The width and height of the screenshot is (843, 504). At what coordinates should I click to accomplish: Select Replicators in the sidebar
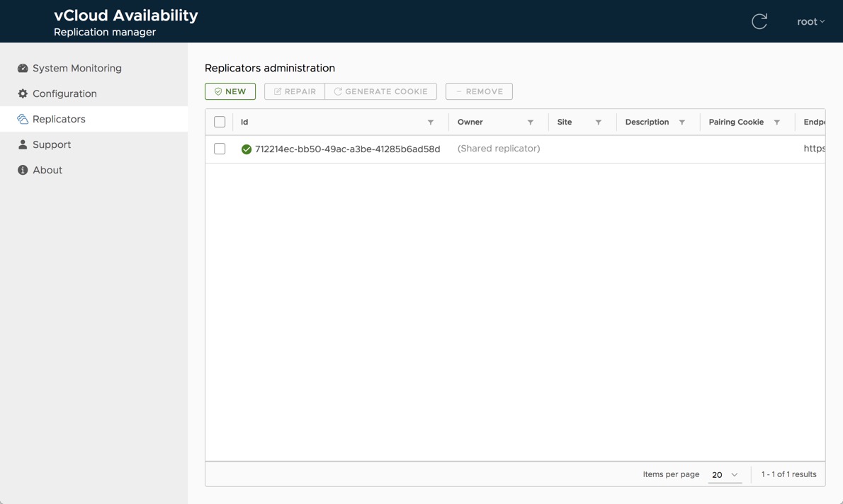94,119
